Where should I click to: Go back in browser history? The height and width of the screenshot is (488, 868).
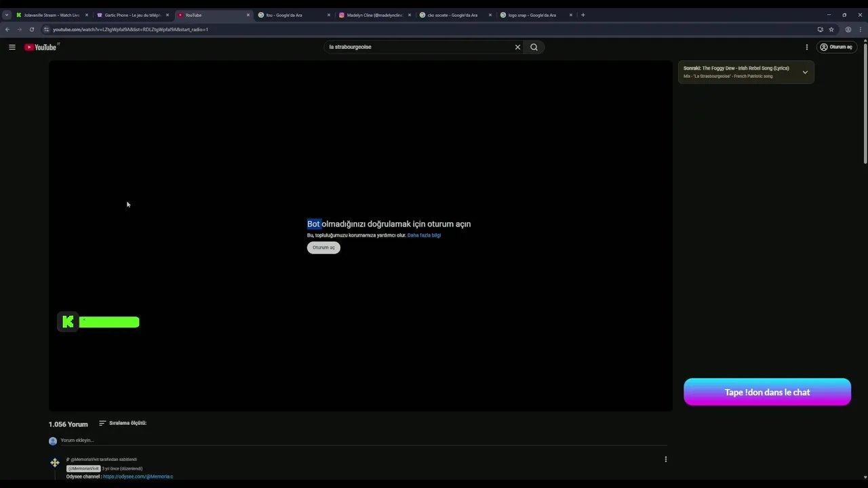7,29
